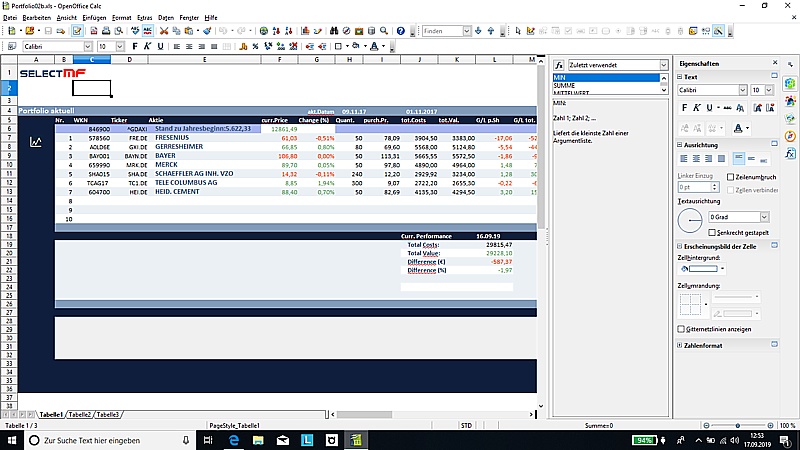Collapse Ausrichtung section

click(x=680, y=145)
